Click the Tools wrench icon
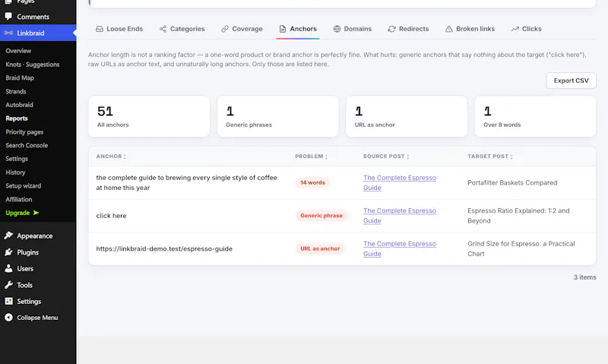This screenshot has height=364, width=608. [x=8, y=285]
